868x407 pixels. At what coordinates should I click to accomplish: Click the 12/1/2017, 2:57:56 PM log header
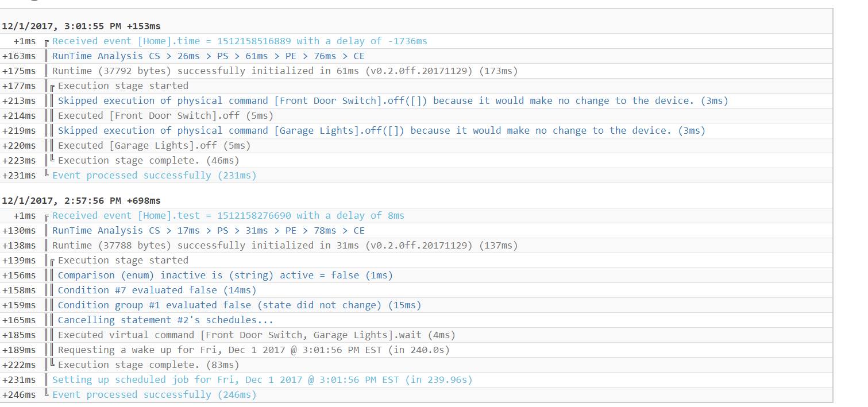81,201
